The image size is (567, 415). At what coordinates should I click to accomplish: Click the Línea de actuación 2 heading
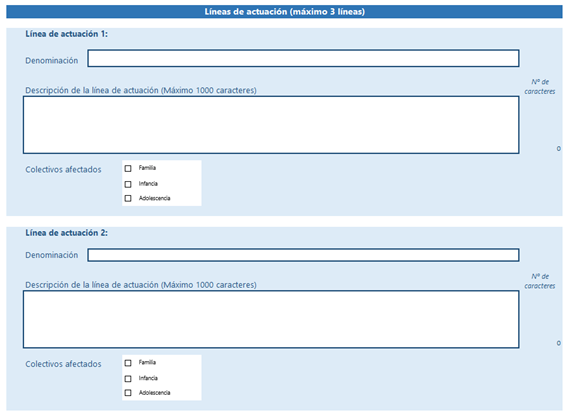click(x=66, y=233)
